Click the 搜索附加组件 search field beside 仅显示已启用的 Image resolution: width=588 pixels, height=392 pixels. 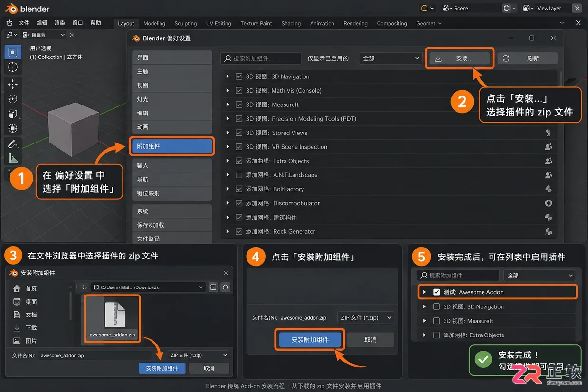261,58
